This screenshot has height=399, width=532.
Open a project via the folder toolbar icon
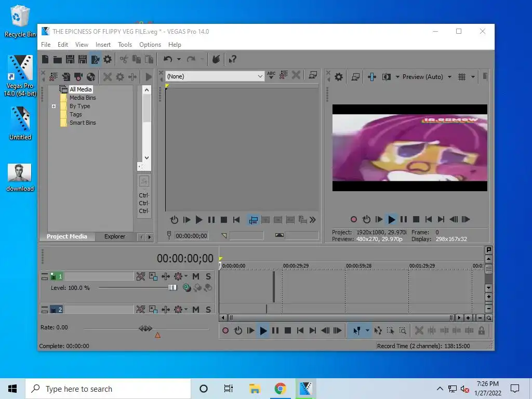(58, 60)
